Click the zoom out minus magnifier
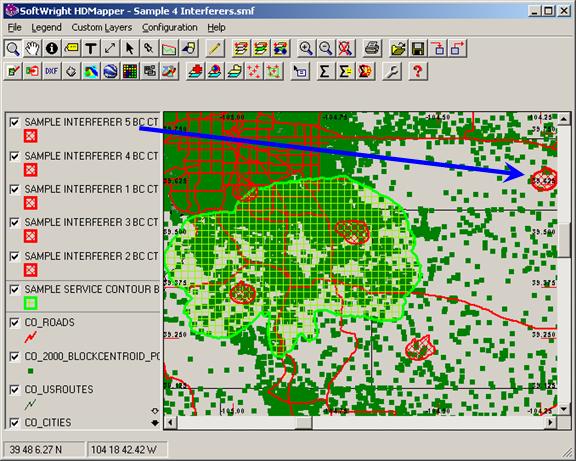Image resolution: width=576 pixels, height=461 pixels. pyautogui.click(x=325, y=48)
